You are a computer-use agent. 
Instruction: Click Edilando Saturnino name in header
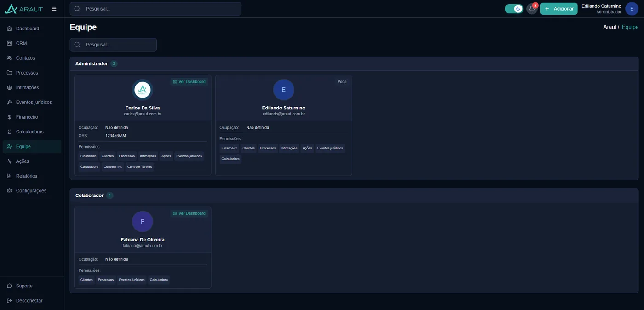[601, 6]
